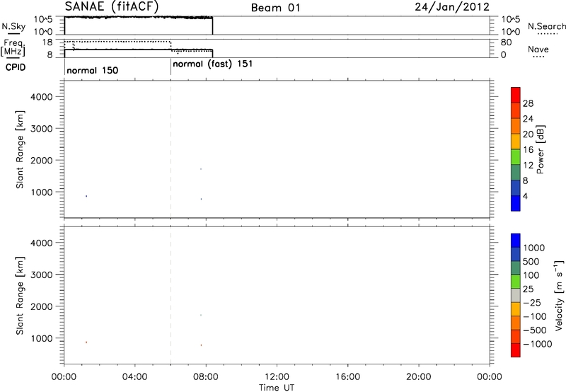Click the Velocity [m s⁻¹] colorbar title
This screenshot has height=392, width=566.
coord(558,296)
